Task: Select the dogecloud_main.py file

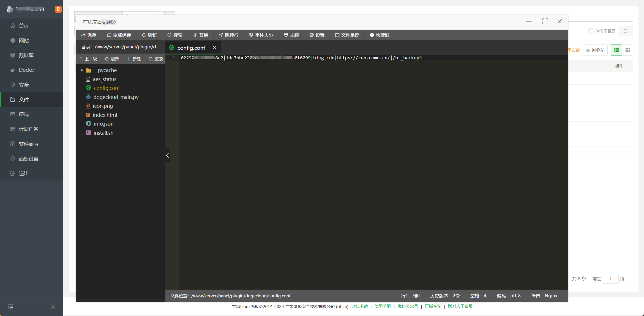Action: click(115, 97)
